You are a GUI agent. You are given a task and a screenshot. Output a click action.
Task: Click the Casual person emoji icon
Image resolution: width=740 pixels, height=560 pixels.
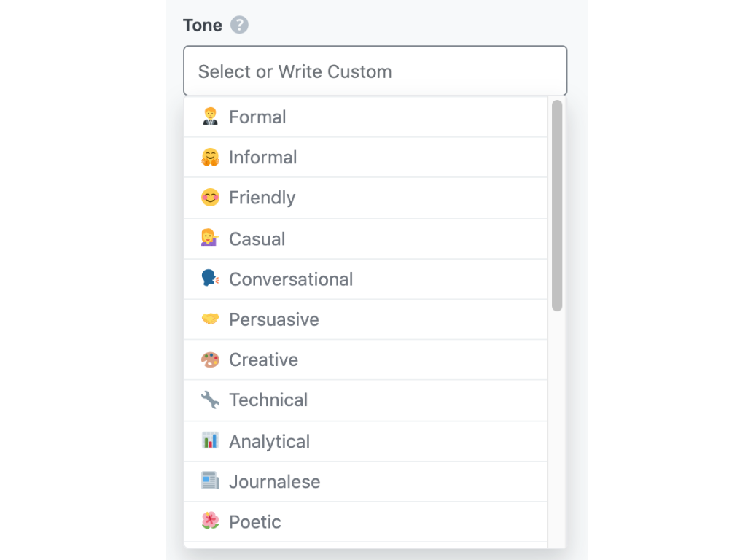pos(210,238)
